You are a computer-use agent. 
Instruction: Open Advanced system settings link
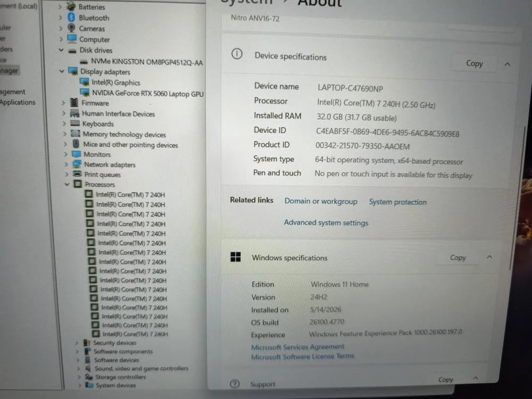[326, 222]
